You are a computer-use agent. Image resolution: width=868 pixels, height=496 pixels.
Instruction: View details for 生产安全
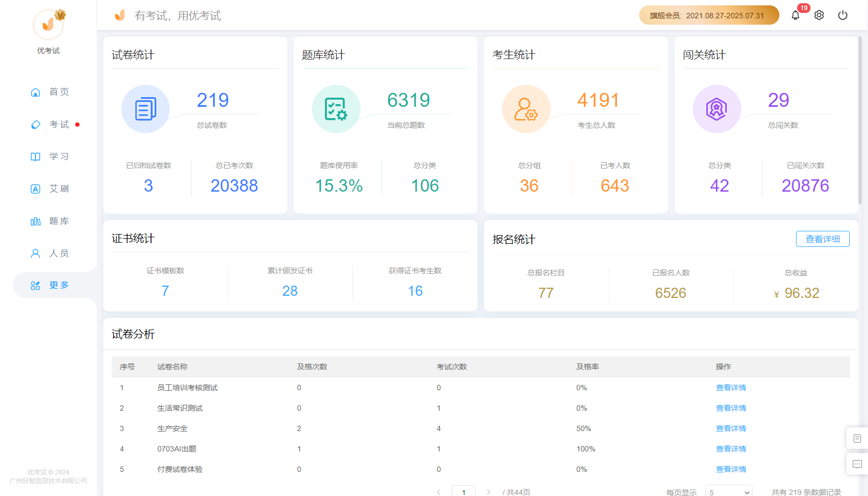point(731,428)
